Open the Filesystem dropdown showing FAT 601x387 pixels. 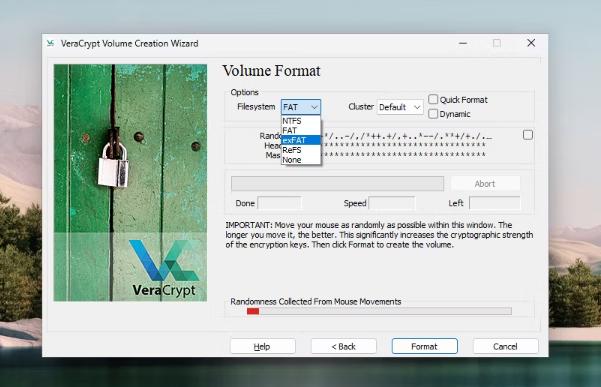tap(301, 107)
